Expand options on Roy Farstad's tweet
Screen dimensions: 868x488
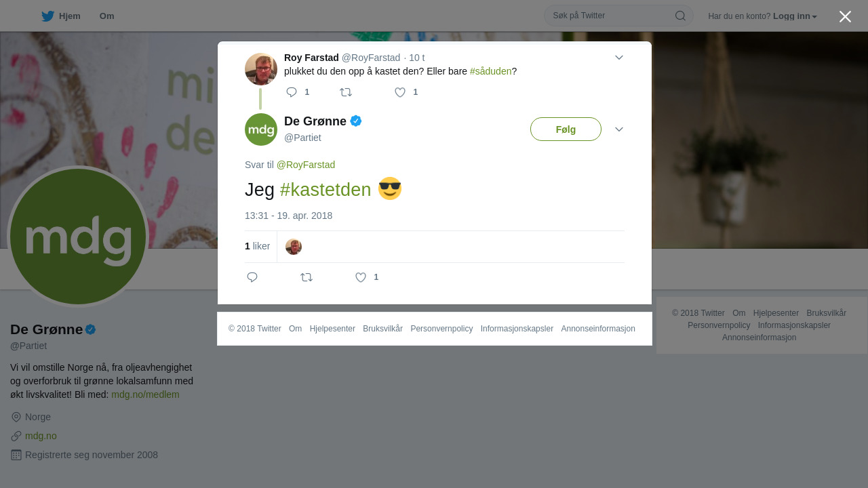pyautogui.click(x=619, y=58)
